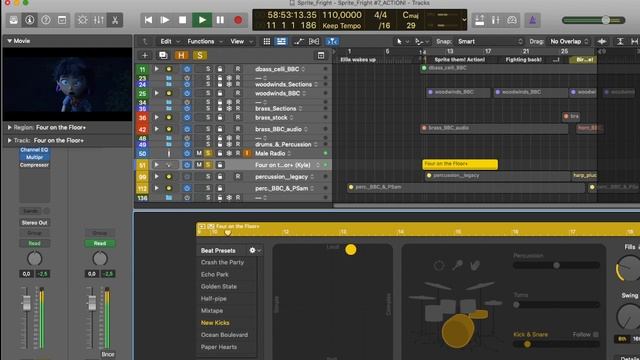Toggle the list view icon in tracks bar

pos(281,41)
